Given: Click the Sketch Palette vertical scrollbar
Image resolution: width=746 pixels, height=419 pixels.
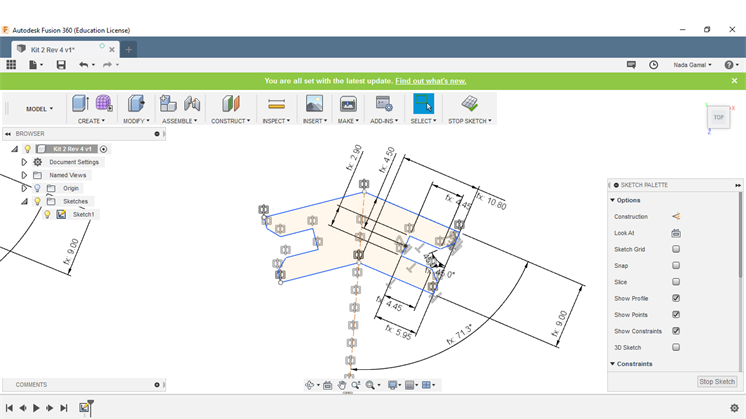Looking at the screenshot, I should (x=740, y=234).
